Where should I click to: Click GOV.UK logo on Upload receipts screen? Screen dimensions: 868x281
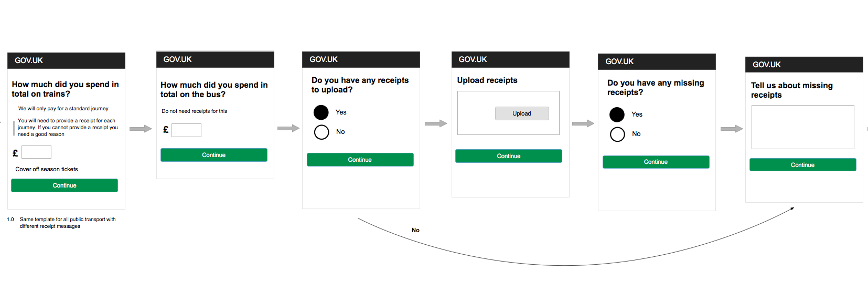point(473,59)
